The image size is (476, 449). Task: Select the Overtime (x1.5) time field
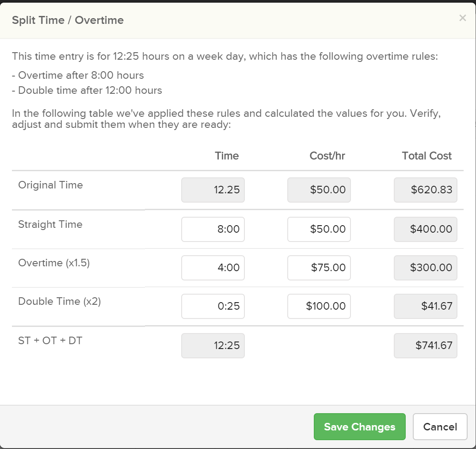pyautogui.click(x=213, y=268)
